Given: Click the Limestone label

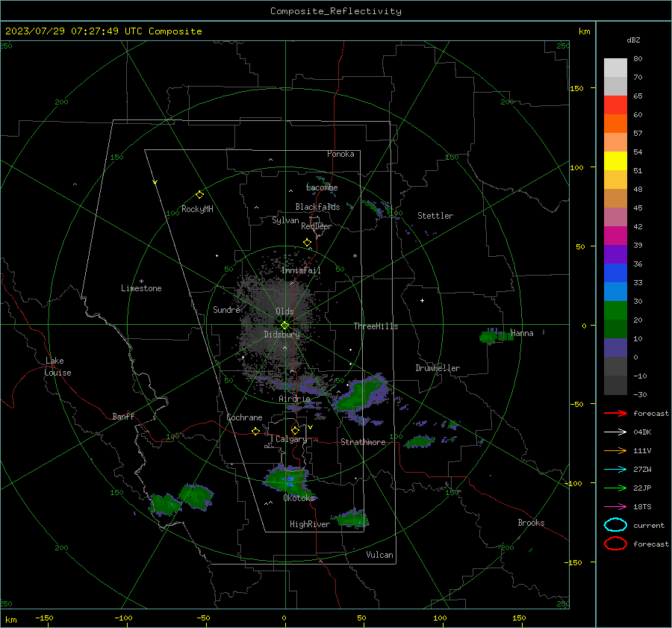Looking at the screenshot, I should tap(141, 288).
